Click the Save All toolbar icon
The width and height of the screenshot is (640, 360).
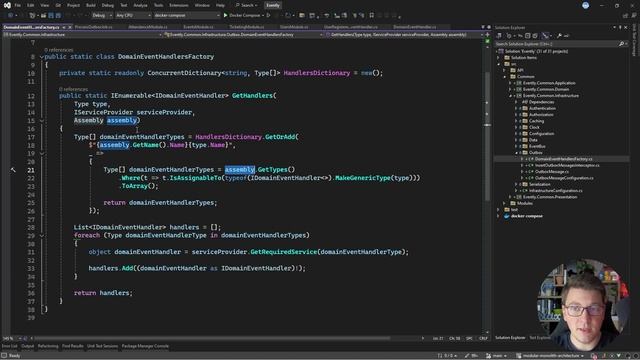pyautogui.click(x=58, y=16)
